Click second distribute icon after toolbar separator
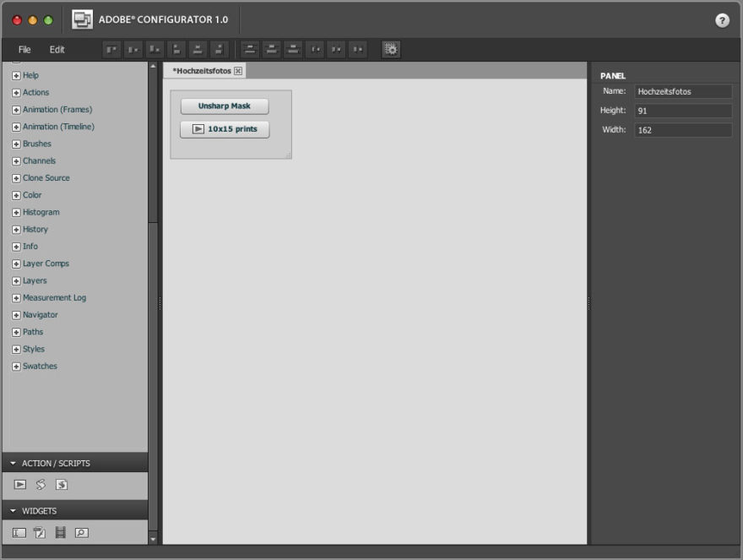The height and width of the screenshot is (560, 743). (272, 49)
